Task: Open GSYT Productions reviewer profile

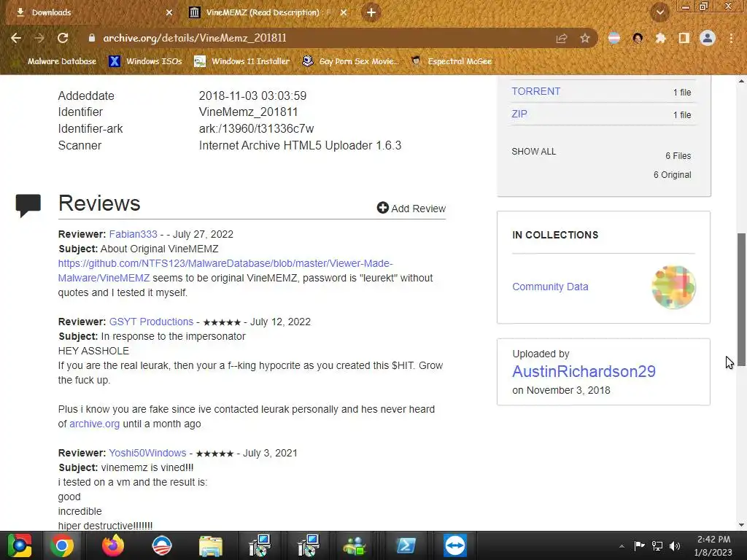Action: pos(151,322)
